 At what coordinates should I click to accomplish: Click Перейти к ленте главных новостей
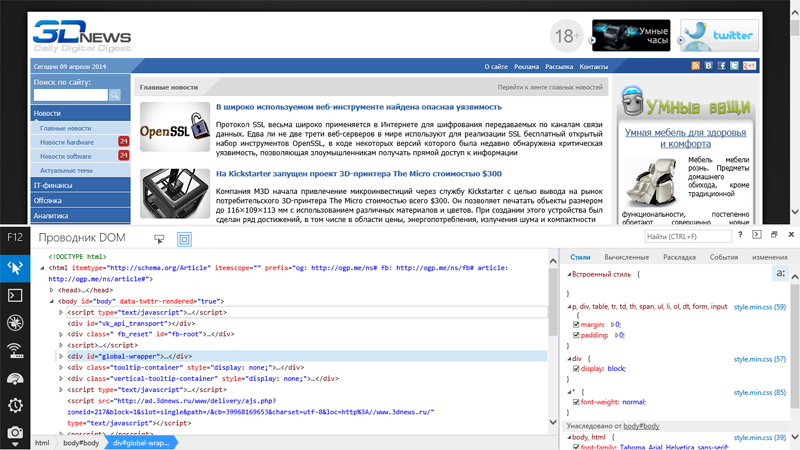pyautogui.click(x=550, y=87)
